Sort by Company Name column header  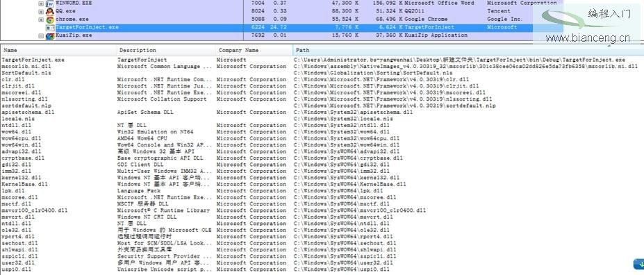pos(254,50)
